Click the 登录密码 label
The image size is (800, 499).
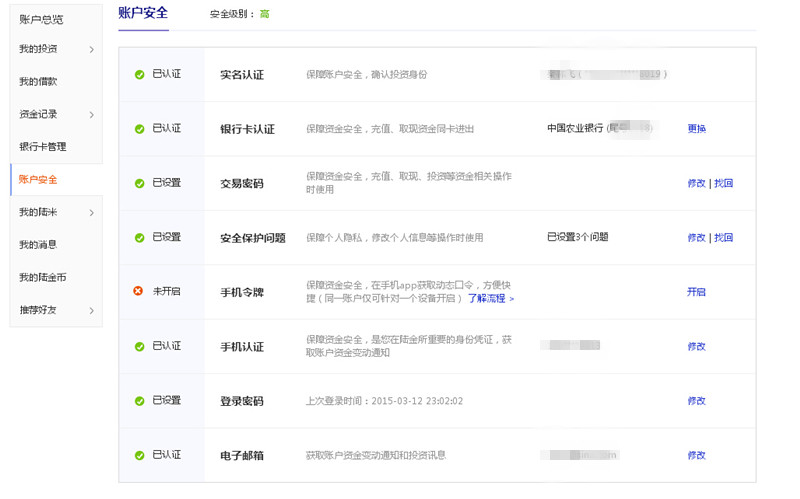point(242,402)
